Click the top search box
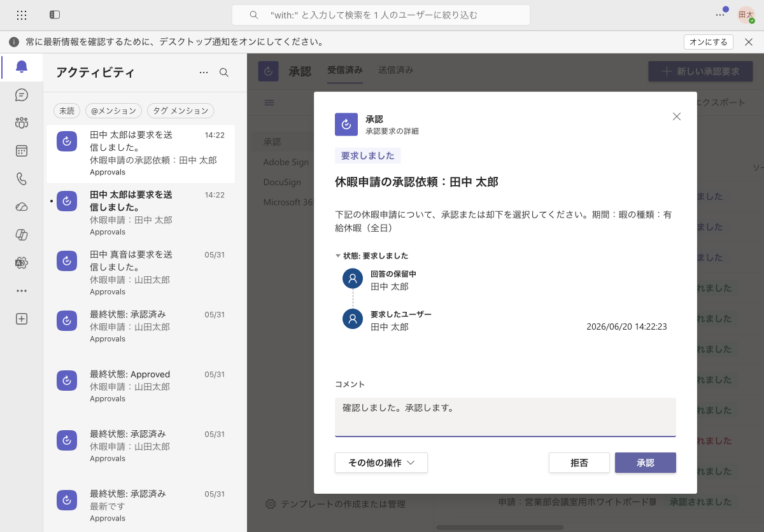The image size is (764, 532). click(381, 15)
